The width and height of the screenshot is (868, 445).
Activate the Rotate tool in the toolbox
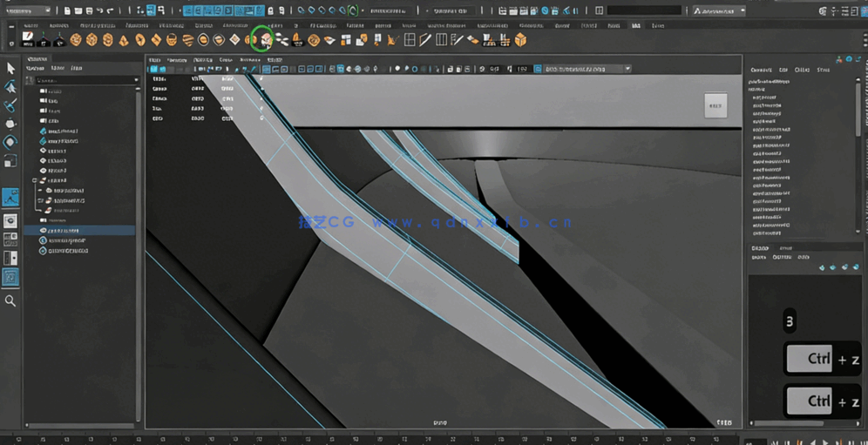10,142
